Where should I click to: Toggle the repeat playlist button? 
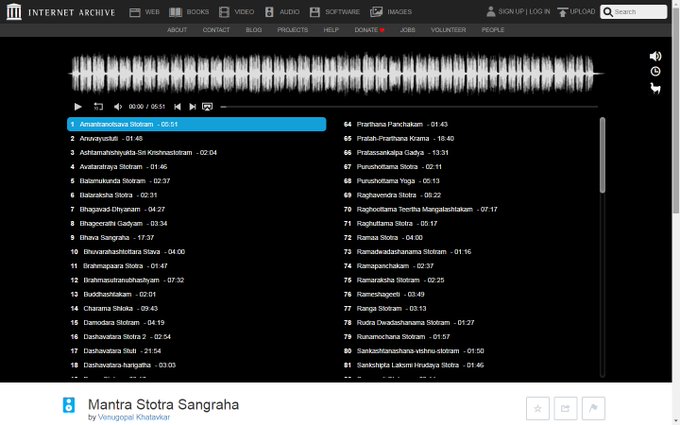[x=98, y=107]
